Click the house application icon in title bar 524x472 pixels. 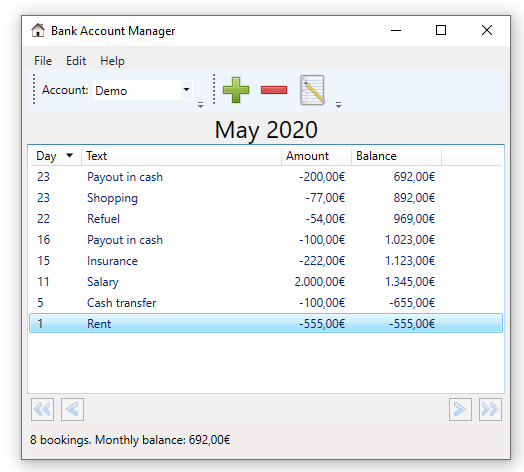pos(38,30)
